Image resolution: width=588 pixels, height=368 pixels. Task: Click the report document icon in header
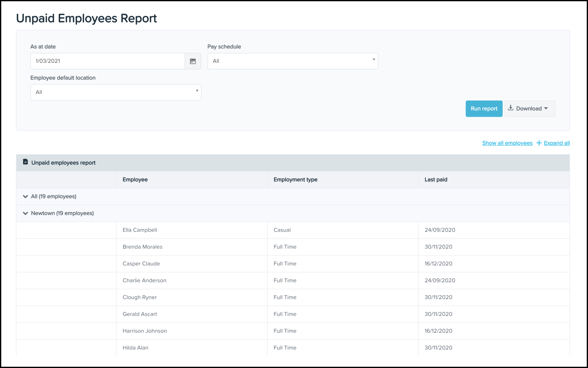[25, 162]
